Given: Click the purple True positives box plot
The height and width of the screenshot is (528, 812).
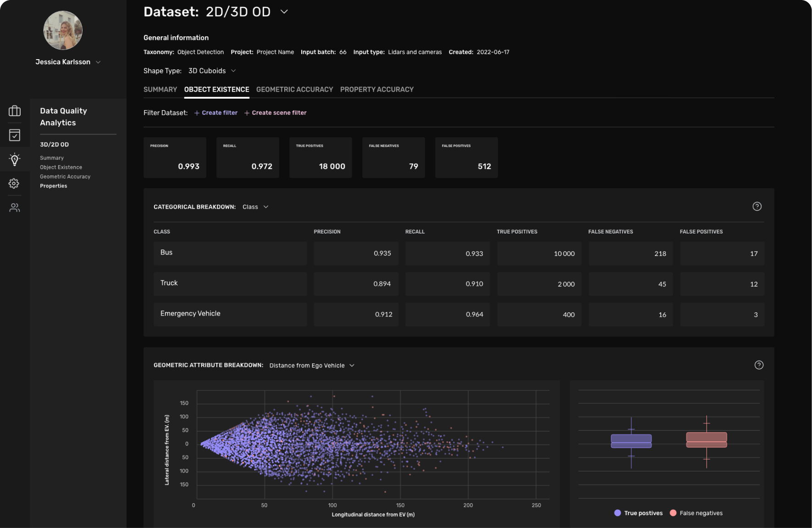Looking at the screenshot, I should (631, 441).
